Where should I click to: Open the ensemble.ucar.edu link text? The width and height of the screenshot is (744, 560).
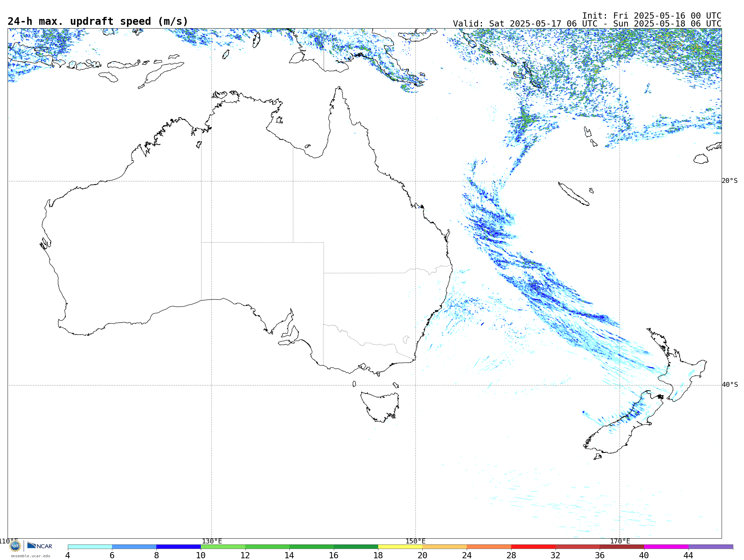click(x=31, y=556)
